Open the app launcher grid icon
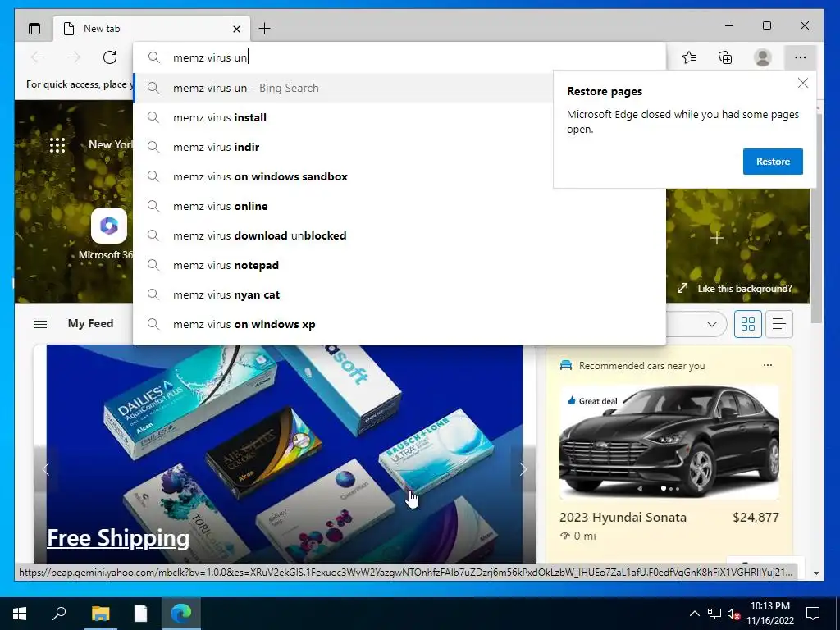This screenshot has height=630, width=840. (x=57, y=145)
